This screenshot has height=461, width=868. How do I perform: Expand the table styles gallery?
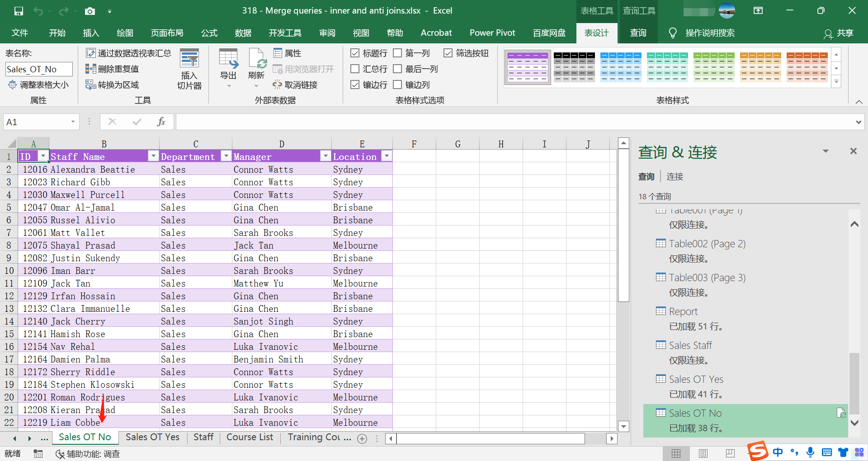click(x=837, y=82)
